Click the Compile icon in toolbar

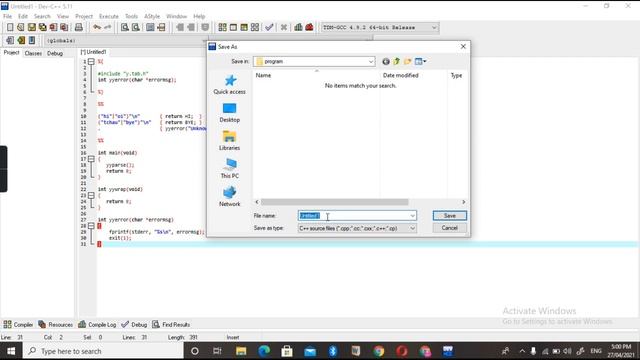click(222, 27)
